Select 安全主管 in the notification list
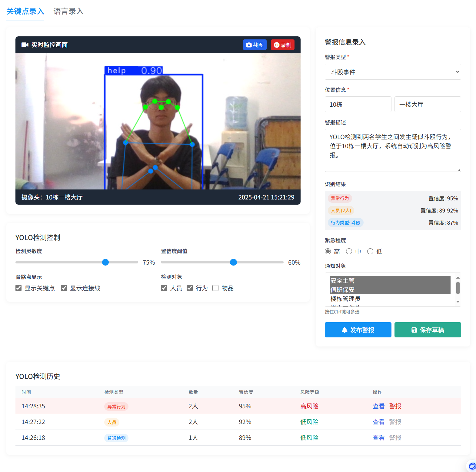The height and width of the screenshot is (472, 476). (x=390, y=280)
